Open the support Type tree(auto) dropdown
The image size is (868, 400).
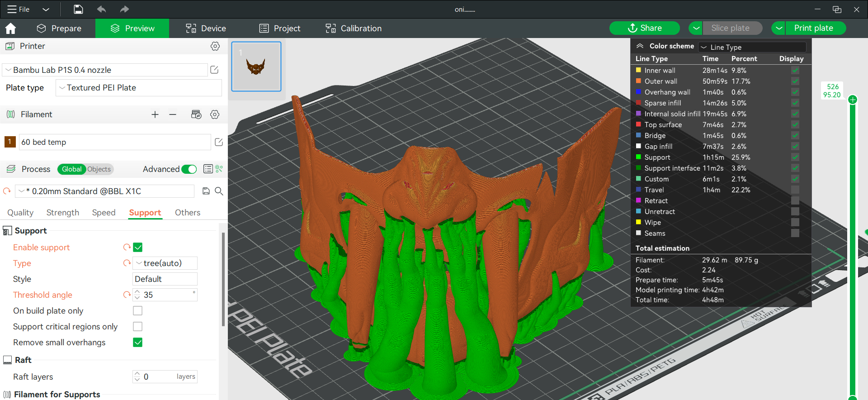point(165,263)
